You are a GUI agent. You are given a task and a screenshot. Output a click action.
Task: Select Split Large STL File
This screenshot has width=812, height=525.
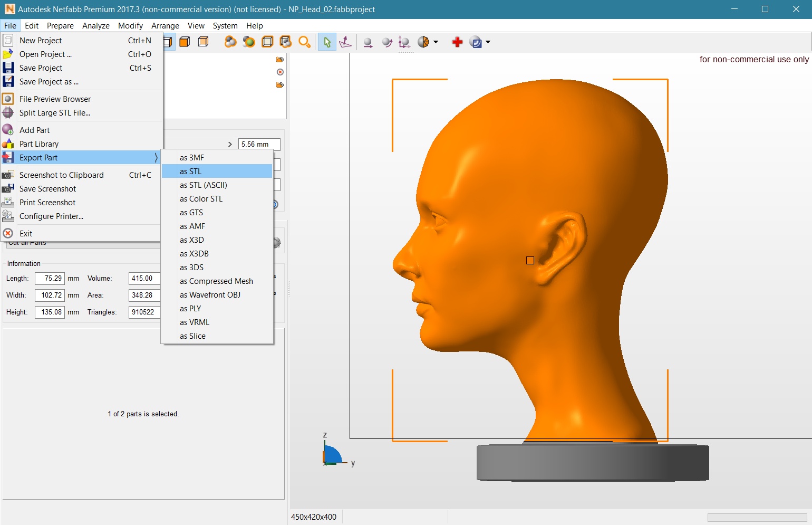[81, 113]
